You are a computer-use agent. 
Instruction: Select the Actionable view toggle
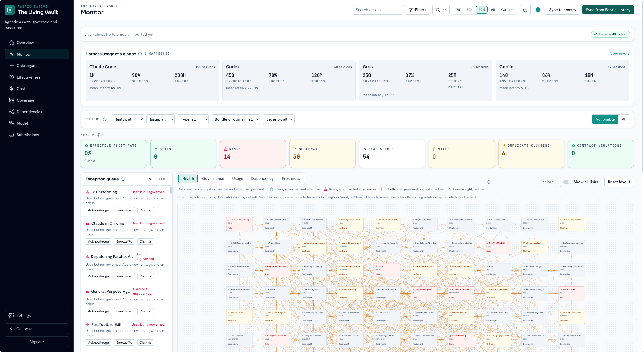point(605,119)
